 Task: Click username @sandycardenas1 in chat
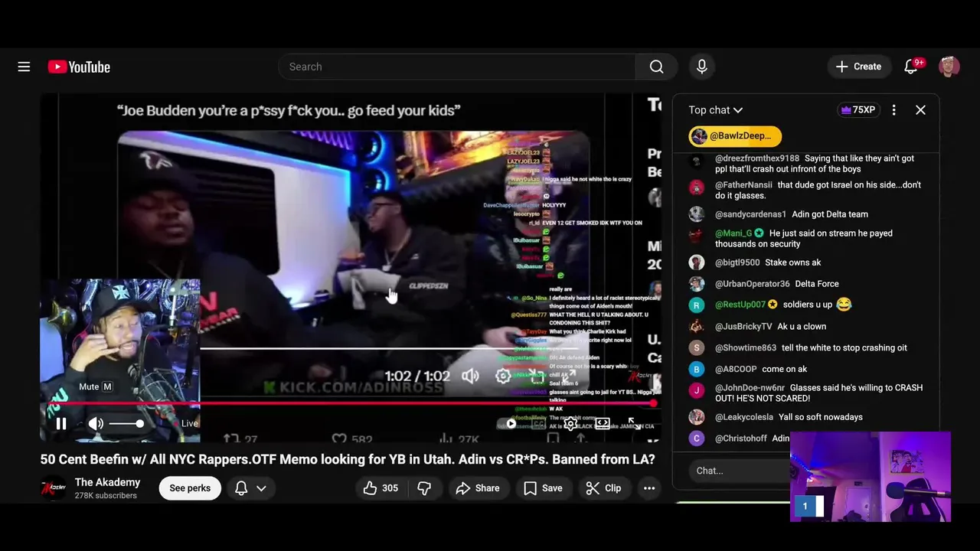[x=750, y=214]
